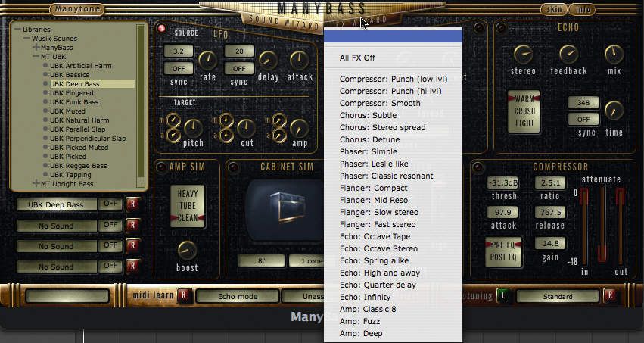Viewport: 644px width, 343px height.
Task: Click the small a knob beside amp
Action: [x=279, y=135]
